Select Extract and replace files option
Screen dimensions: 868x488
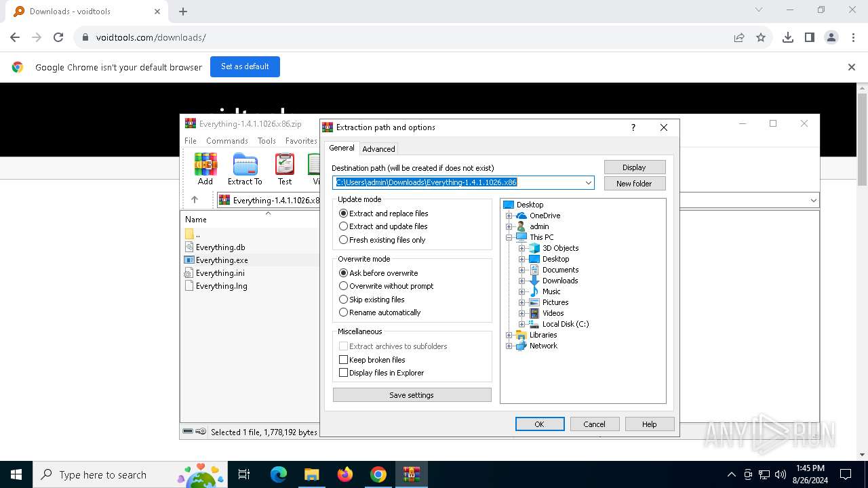pos(384,213)
